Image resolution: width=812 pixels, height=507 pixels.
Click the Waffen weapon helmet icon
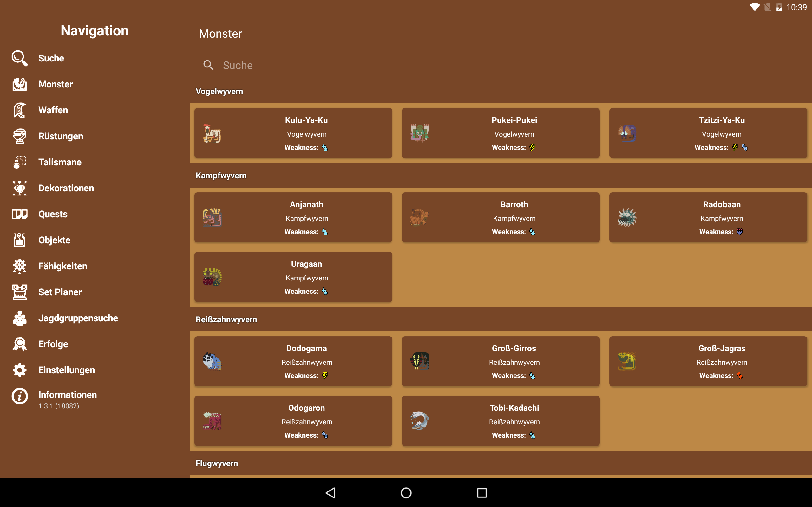coord(19,110)
